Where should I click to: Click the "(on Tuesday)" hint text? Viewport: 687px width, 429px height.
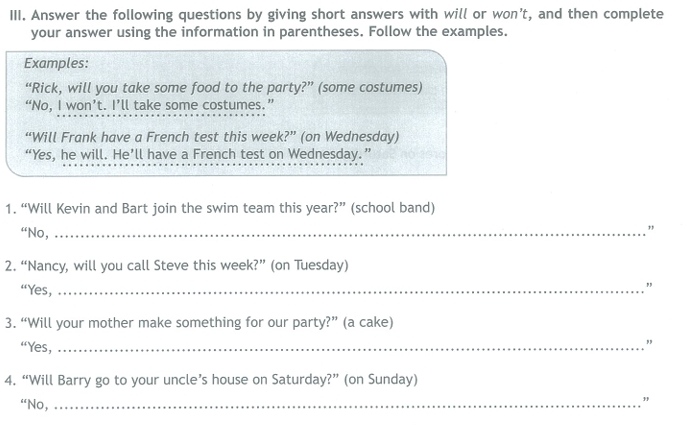(309, 266)
